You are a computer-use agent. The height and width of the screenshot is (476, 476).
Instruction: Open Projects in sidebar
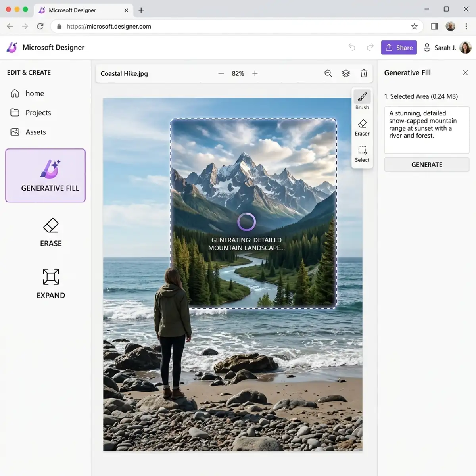[x=31, y=113]
